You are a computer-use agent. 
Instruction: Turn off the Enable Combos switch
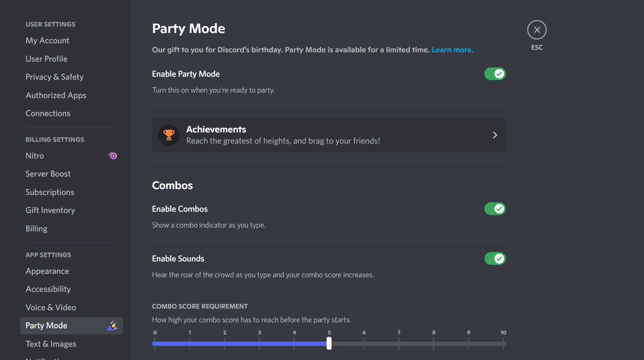pyautogui.click(x=495, y=209)
